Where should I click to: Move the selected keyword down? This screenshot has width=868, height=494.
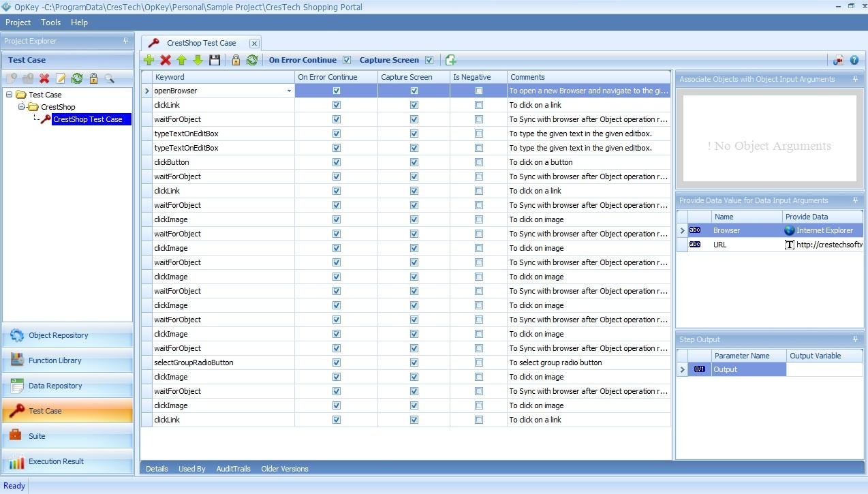(x=198, y=60)
